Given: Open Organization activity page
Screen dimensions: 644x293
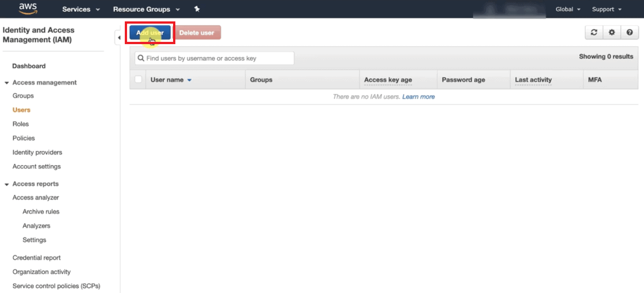Looking at the screenshot, I should coord(41,272).
